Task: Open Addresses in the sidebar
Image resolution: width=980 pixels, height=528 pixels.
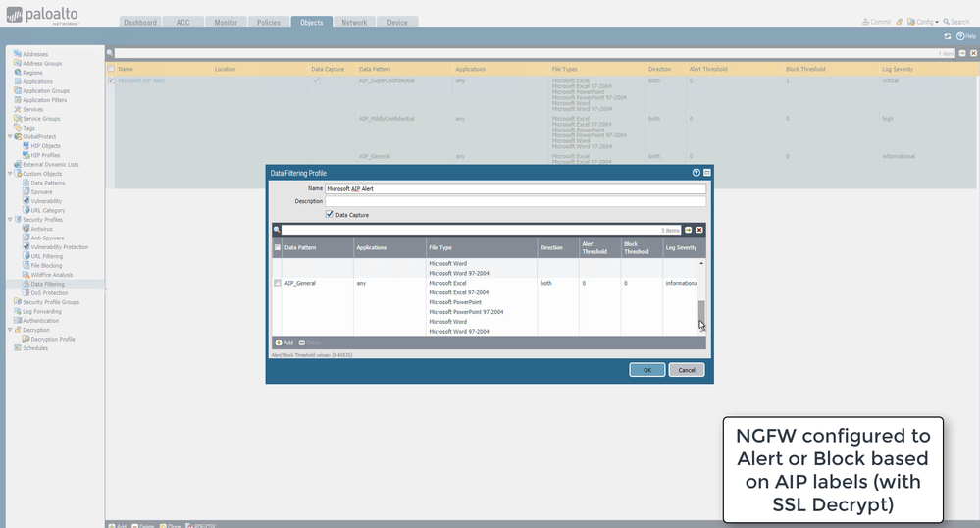Action: [x=35, y=54]
